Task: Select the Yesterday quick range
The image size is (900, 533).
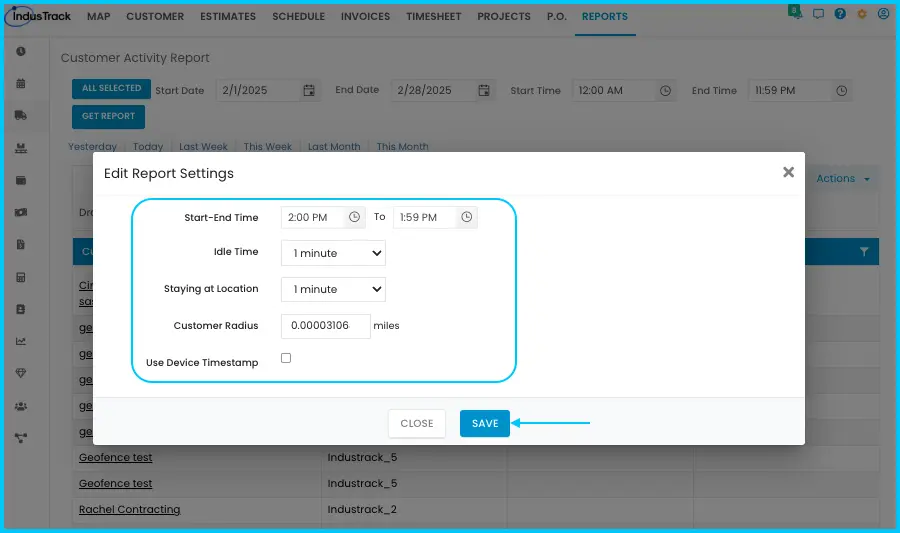Action: pos(92,146)
